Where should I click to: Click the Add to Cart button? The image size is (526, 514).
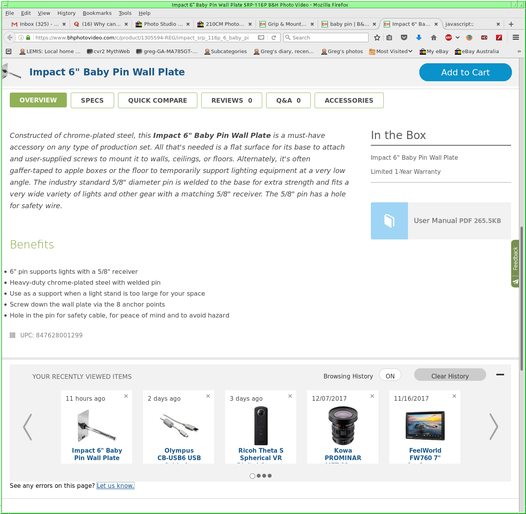[x=465, y=72]
